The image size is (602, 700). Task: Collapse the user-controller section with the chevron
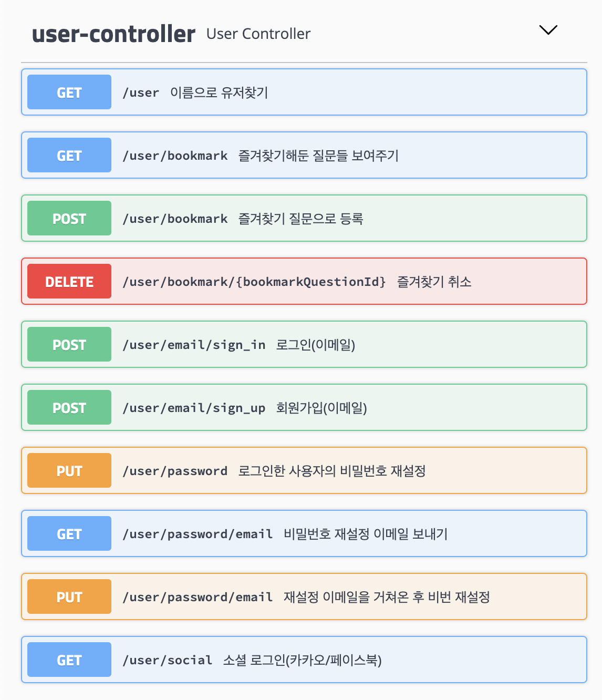pos(548,30)
